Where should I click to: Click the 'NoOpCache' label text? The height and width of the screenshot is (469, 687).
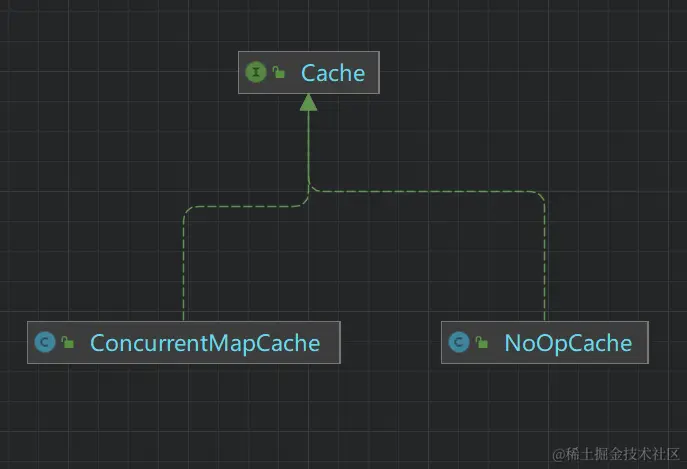point(568,343)
